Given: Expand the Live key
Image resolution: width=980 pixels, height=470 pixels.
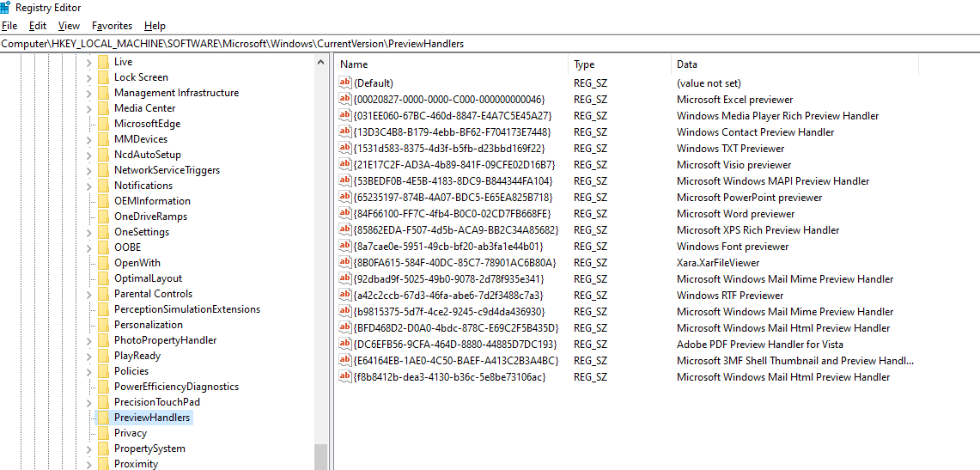Looking at the screenshot, I should click(x=88, y=62).
